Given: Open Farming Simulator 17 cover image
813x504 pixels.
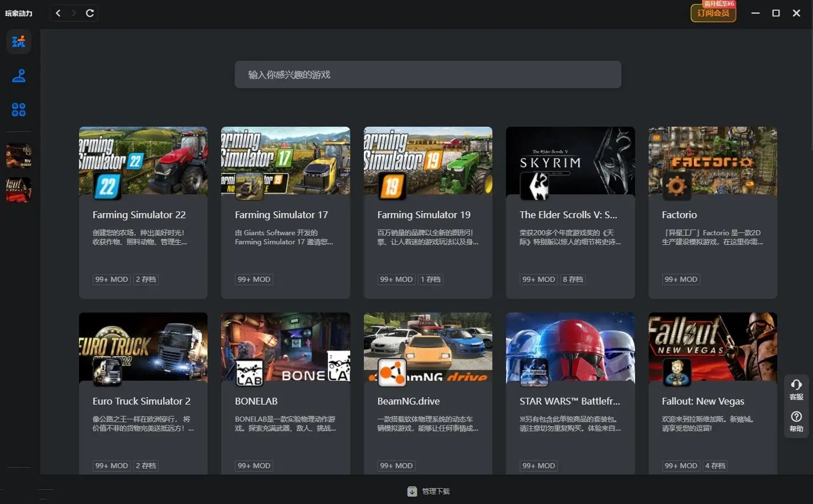Looking at the screenshot, I should point(285,161).
